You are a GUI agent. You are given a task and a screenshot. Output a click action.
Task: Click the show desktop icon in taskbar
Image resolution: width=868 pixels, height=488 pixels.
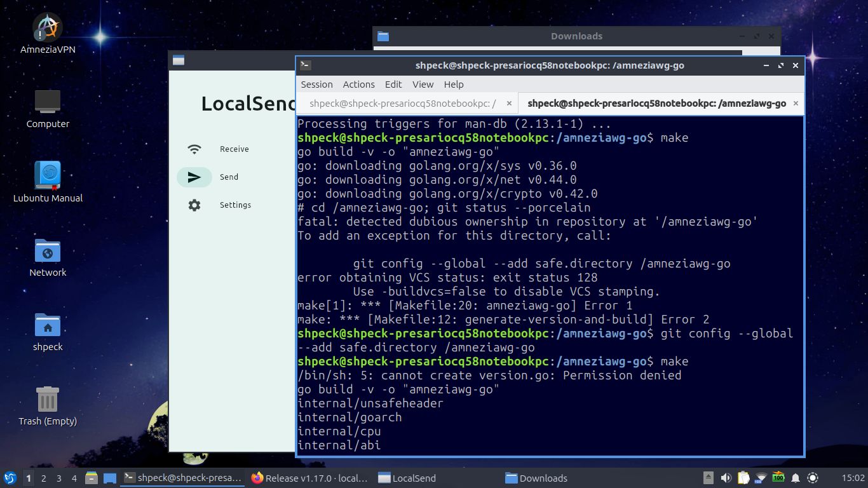[x=110, y=478]
